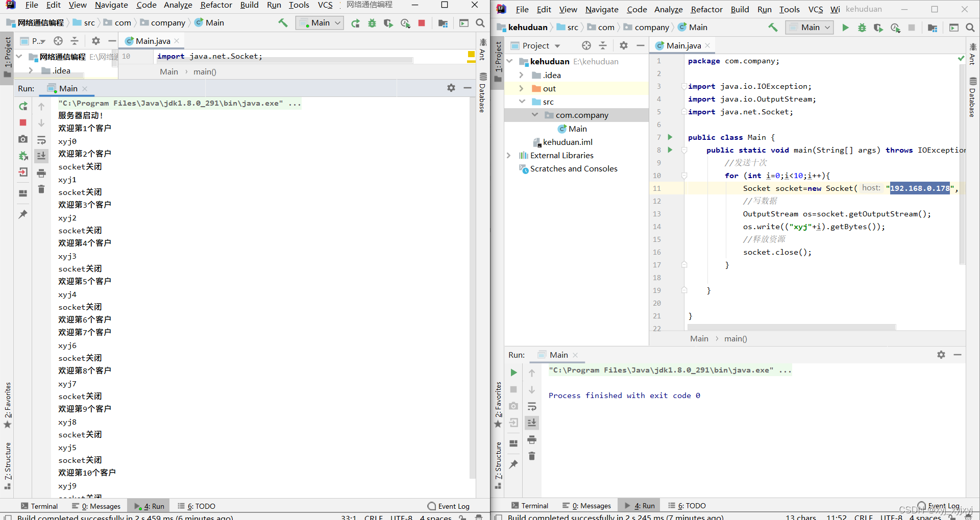
Task: Expand .idea folder in kehuduan tree
Action: click(x=521, y=75)
